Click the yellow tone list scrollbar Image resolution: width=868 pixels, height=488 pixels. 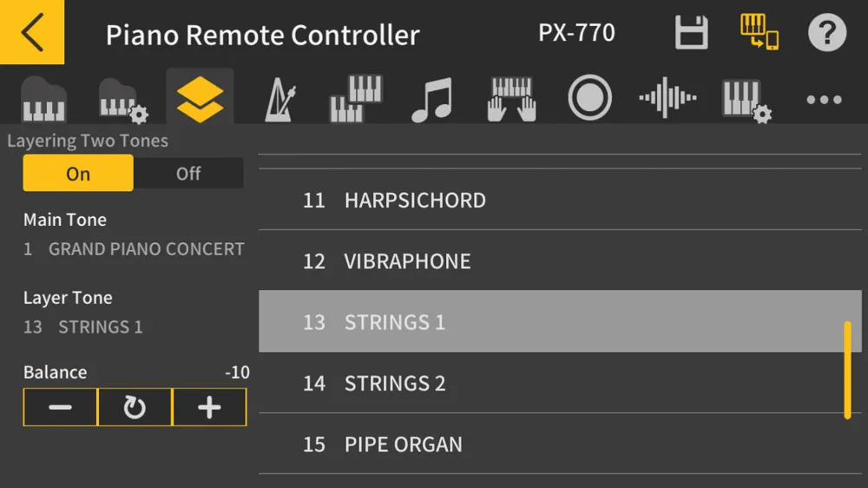pyautogui.click(x=847, y=370)
